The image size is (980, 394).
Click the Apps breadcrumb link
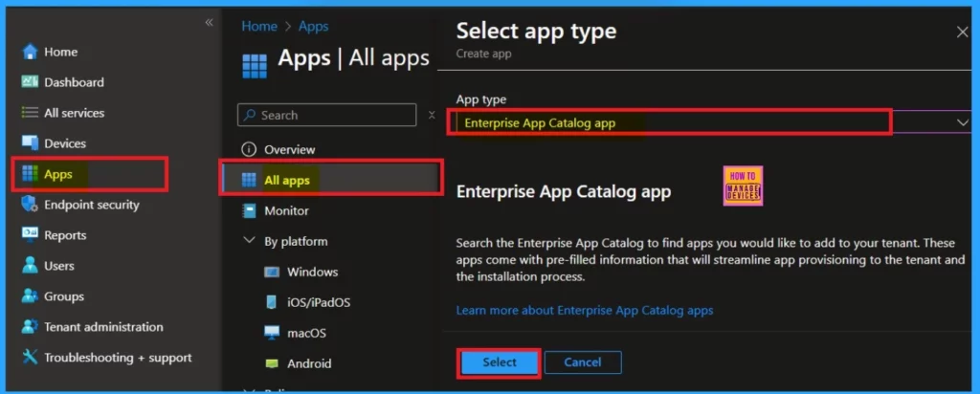[x=313, y=26]
